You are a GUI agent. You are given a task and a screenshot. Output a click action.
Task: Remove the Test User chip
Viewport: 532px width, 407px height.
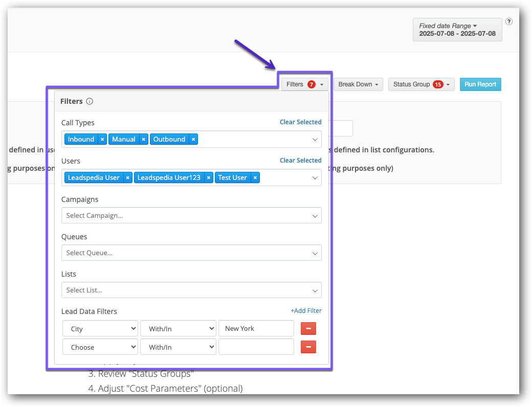(255, 177)
